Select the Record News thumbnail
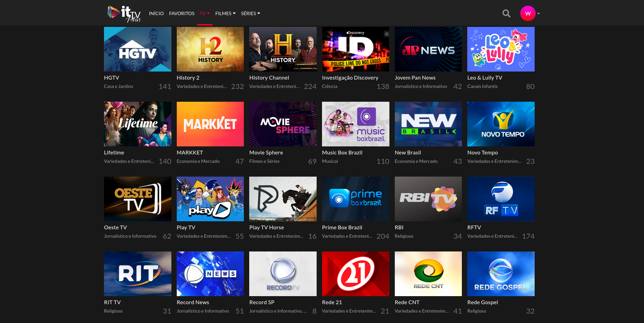Image resolution: width=644 pixels, height=323 pixels. [x=210, y=274]
